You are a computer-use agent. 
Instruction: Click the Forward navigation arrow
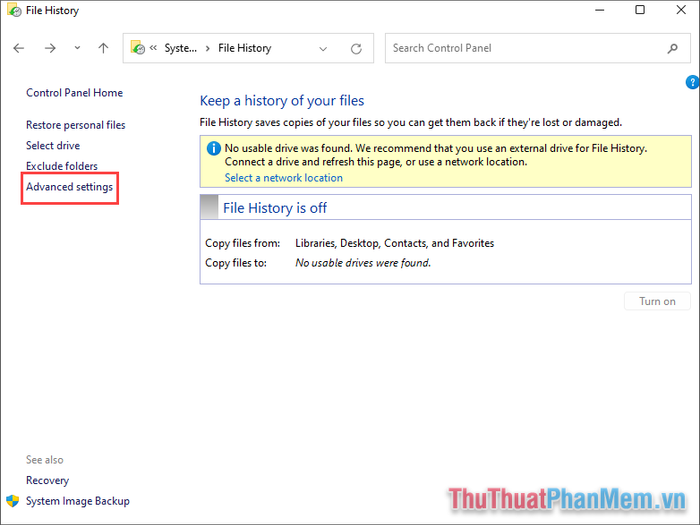tap(50, 48)
